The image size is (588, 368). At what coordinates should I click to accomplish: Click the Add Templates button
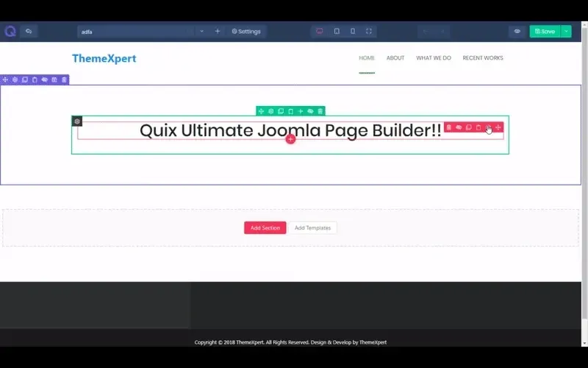313,227
